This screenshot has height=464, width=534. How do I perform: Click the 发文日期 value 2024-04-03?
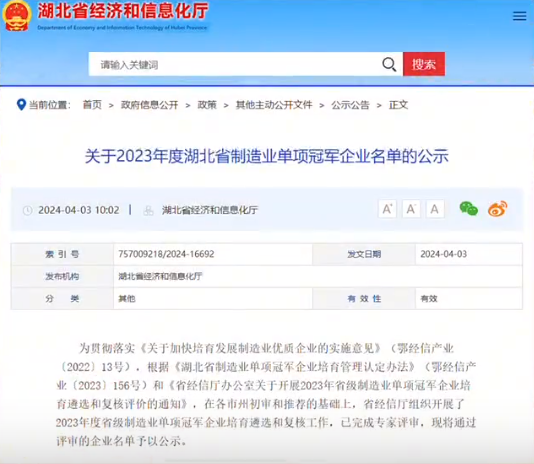click(443, 254)
